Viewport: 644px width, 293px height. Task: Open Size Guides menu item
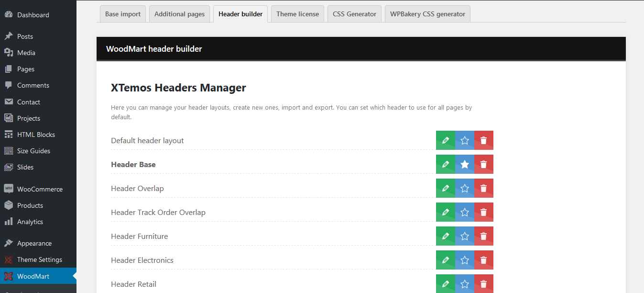click(38, 151)
